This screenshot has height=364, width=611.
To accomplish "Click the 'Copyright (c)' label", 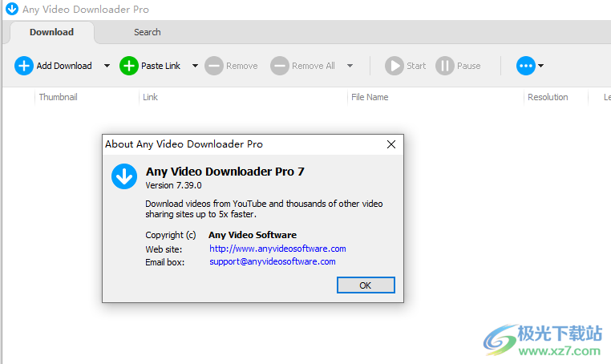I will point(171,235).
